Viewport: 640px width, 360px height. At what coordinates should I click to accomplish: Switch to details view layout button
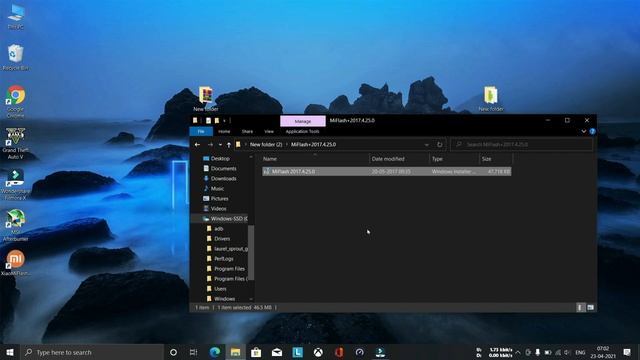pos(580,307)
